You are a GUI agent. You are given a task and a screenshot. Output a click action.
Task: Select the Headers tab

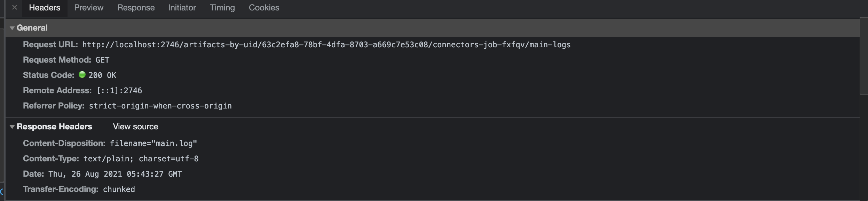point(45,8)
